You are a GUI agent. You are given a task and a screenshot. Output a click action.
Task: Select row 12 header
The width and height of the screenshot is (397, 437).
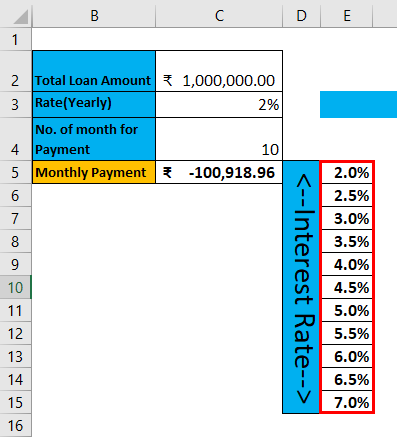15,333
